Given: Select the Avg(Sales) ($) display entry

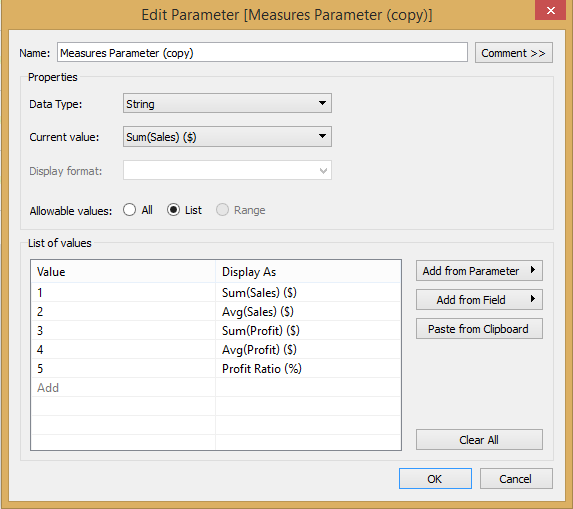Looking at the screenshot, I should coord(258,312).
